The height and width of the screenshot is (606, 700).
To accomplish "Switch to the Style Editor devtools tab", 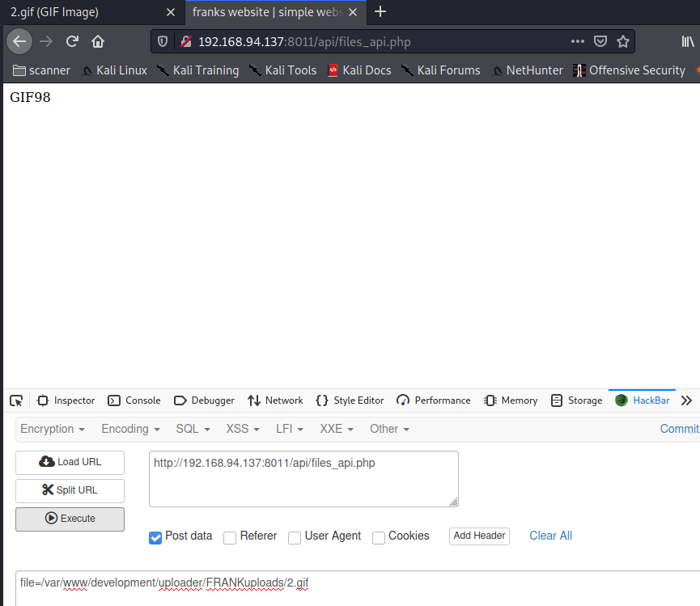I will [x=350, y=400].
